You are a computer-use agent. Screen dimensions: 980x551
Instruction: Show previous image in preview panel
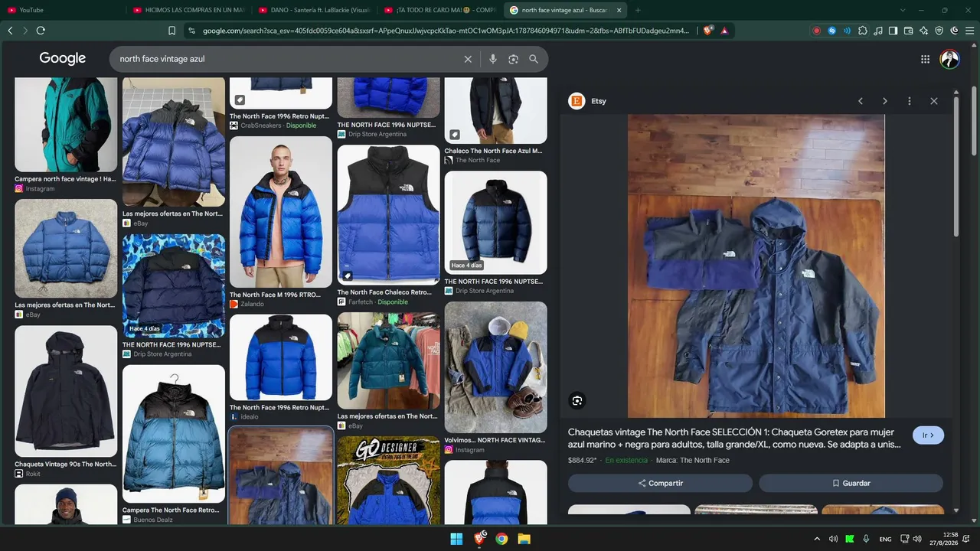[x=861, y=101]
